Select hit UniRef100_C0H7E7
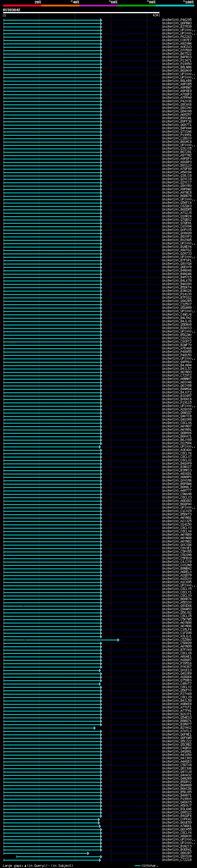This screenshot has width=197, height=868. (x=177, y=40)
